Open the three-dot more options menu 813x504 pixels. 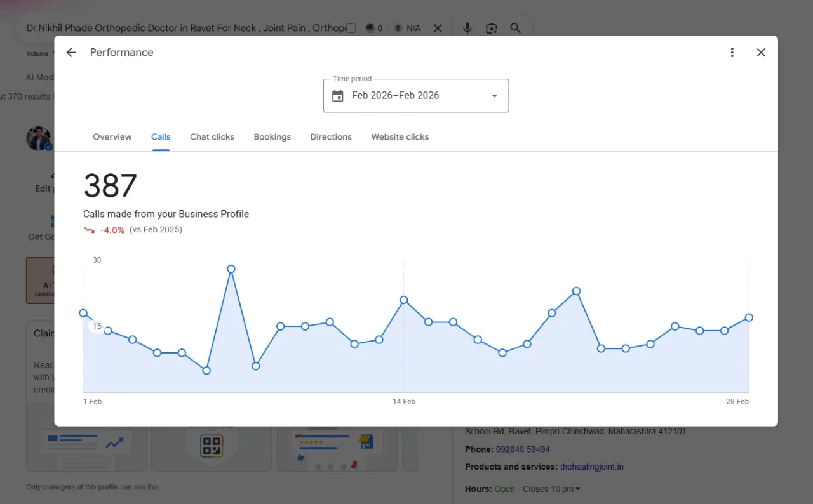[732, 53]
